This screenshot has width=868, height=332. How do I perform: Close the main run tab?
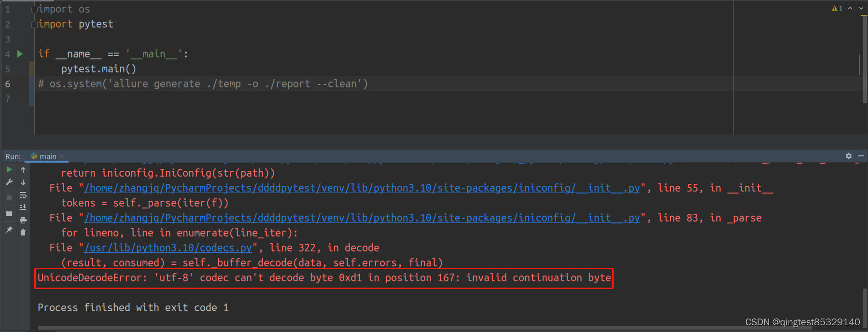pos(62,156)
